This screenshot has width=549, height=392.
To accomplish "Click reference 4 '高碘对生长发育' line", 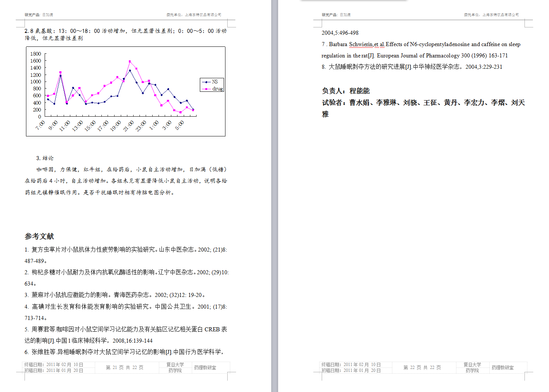I will coord(126,306).
